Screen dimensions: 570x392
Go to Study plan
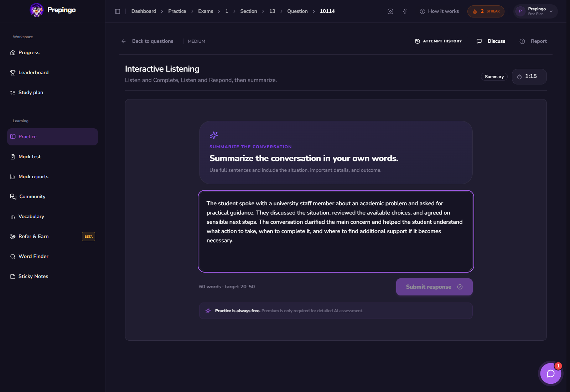point(52,93)
